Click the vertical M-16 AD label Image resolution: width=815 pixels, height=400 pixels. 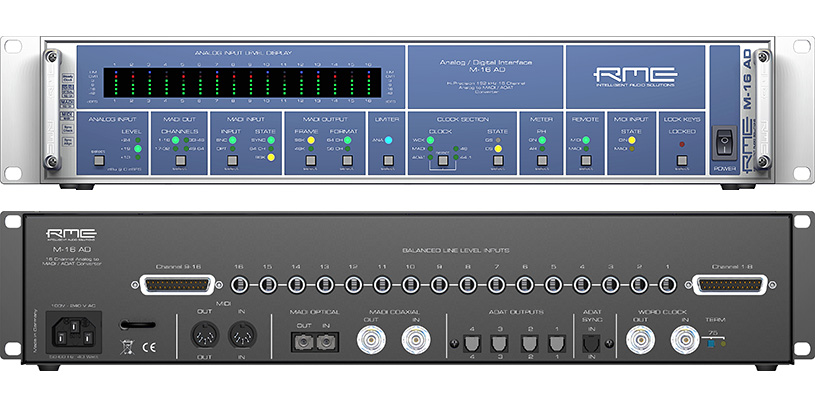coord(746,79)
